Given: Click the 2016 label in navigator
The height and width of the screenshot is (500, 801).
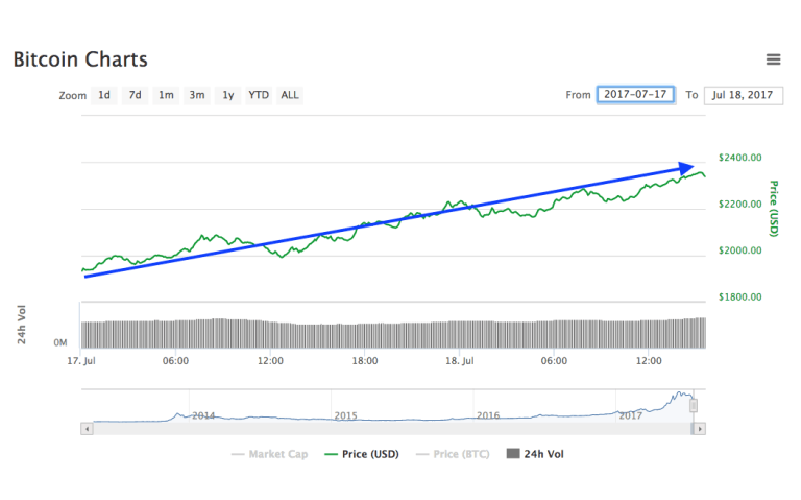Looking at the screenshot, I should tap(488, 416).
